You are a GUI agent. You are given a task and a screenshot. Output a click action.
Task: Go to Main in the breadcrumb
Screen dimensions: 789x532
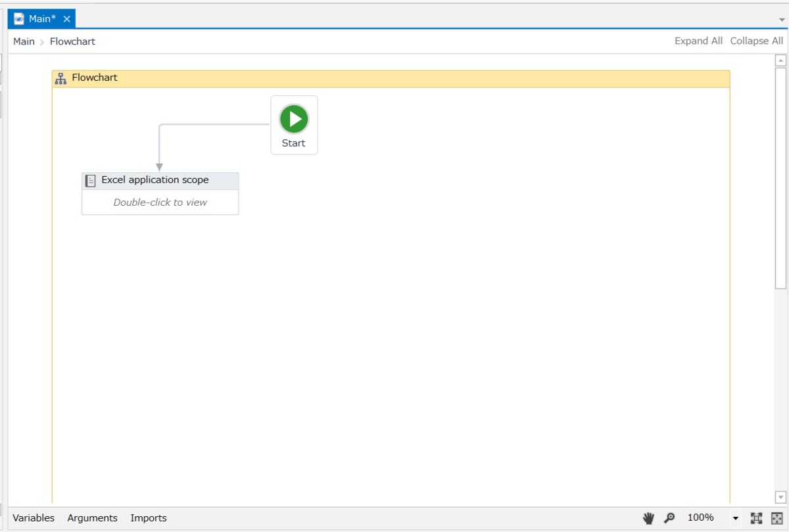(24, 41)
